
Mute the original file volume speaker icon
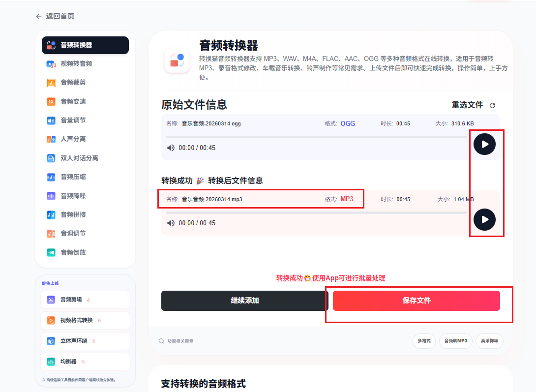[171, 148]
